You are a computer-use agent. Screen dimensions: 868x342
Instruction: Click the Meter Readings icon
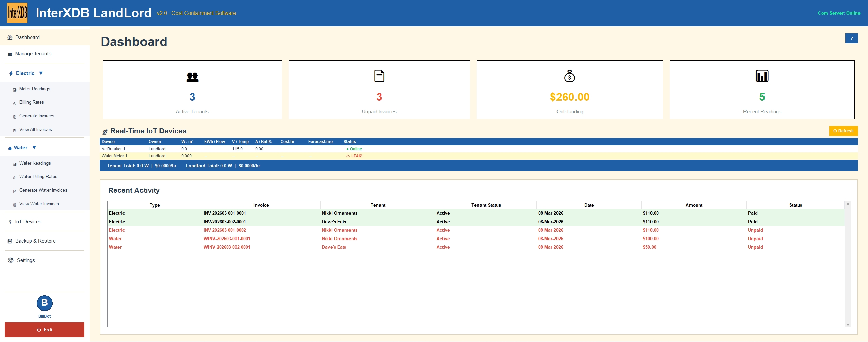click(x=15, y=90)
